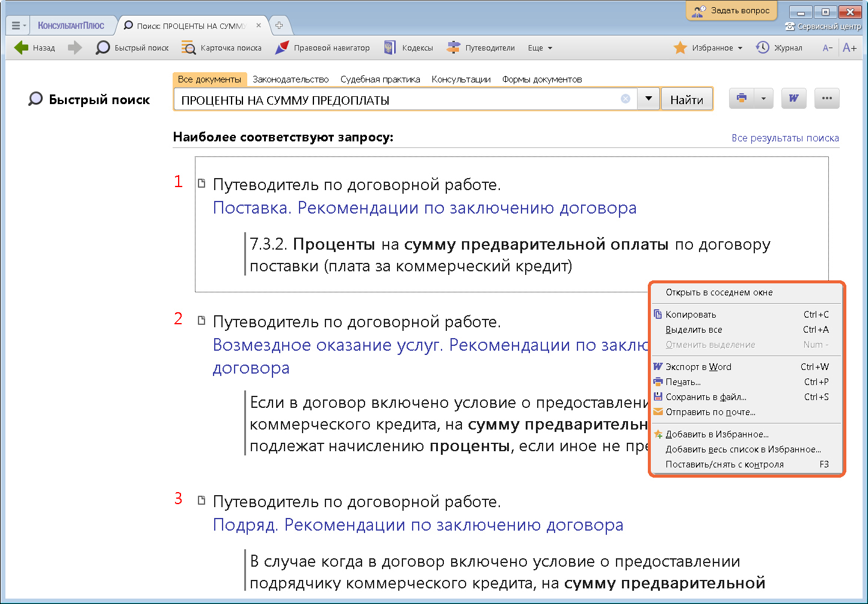Viewport: 868px width, 604px height.
Task: Open Кодексы from toolbar
Action: tap(408, 48)
